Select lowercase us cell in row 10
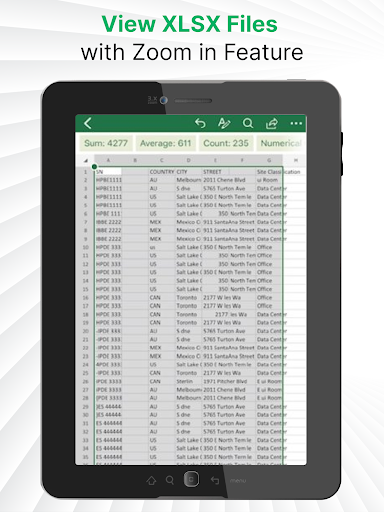The width and height of the screenshot is (384, 512). pos(162,247)
